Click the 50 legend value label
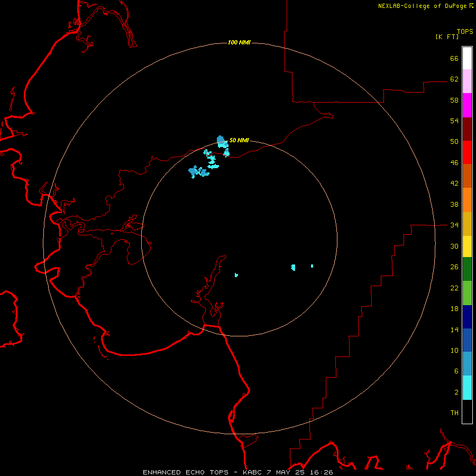Viewport: 476px width, 476px height. [454, 141]
